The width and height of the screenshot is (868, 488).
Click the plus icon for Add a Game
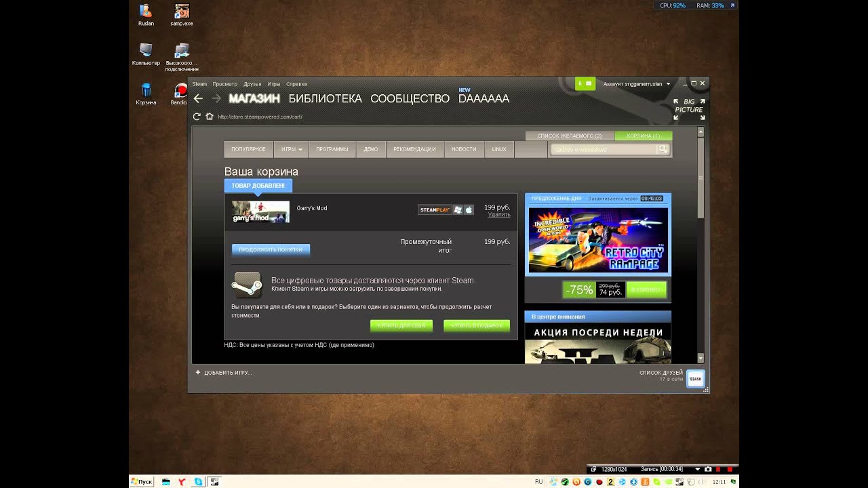coord(198,372)
